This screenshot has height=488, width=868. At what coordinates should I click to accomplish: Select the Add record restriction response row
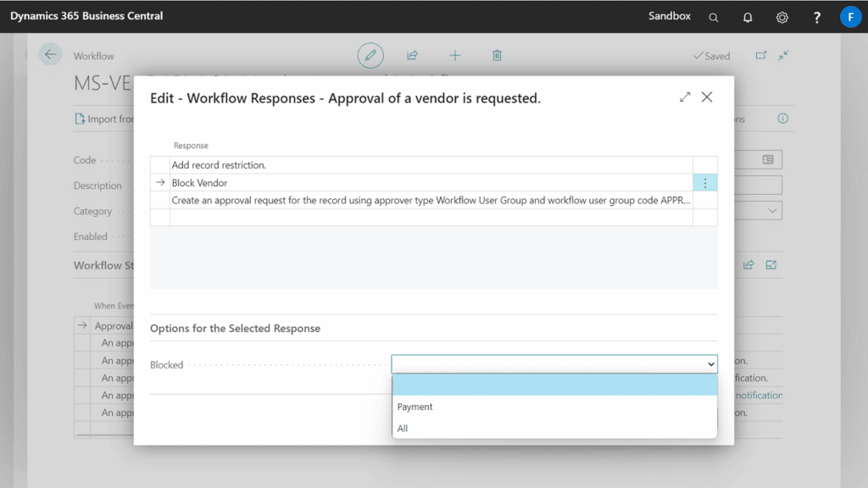point(339,164)
